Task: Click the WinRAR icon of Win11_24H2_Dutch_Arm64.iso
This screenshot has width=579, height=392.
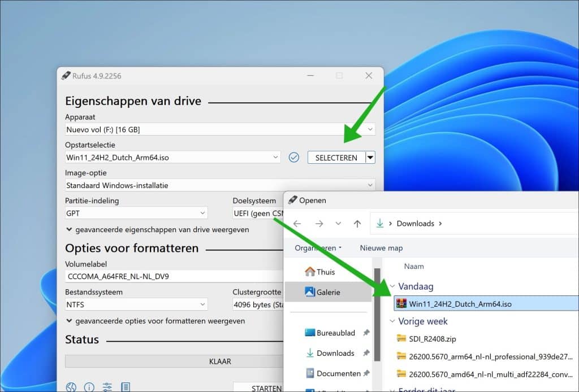Action: click(401, 304)
